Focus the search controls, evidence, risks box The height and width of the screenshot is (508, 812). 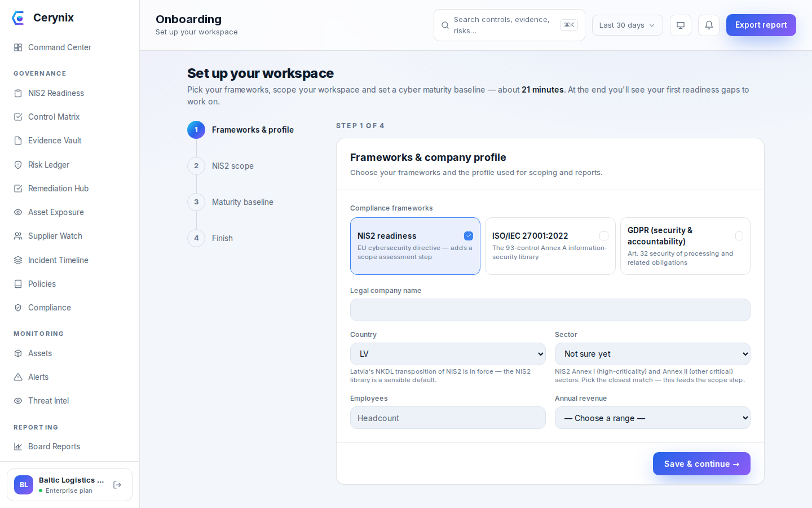click(509, 25)
